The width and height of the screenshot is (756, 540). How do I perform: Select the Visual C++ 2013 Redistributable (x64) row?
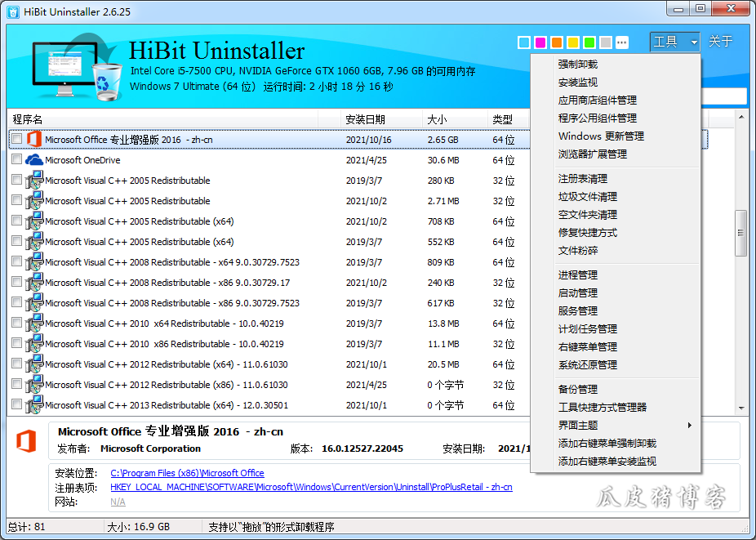[x=270, y=405]
